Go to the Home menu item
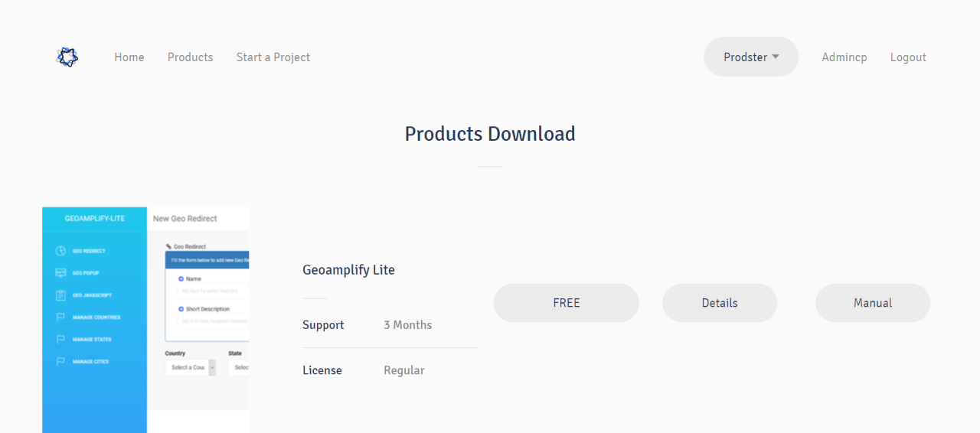Viewport: 980px width, 433px height. tap(129, 57)
